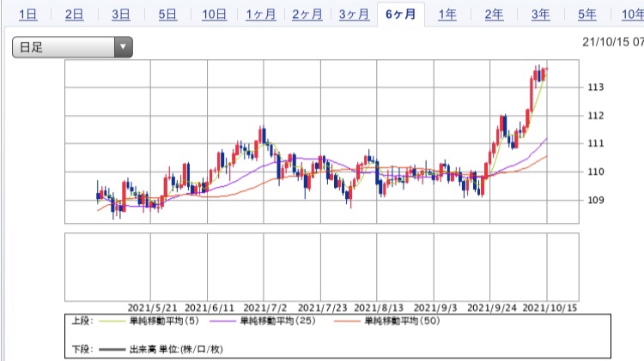Click the purple 25-day average legend line
This screenshot has width=644, height=361.
[222, 322]
